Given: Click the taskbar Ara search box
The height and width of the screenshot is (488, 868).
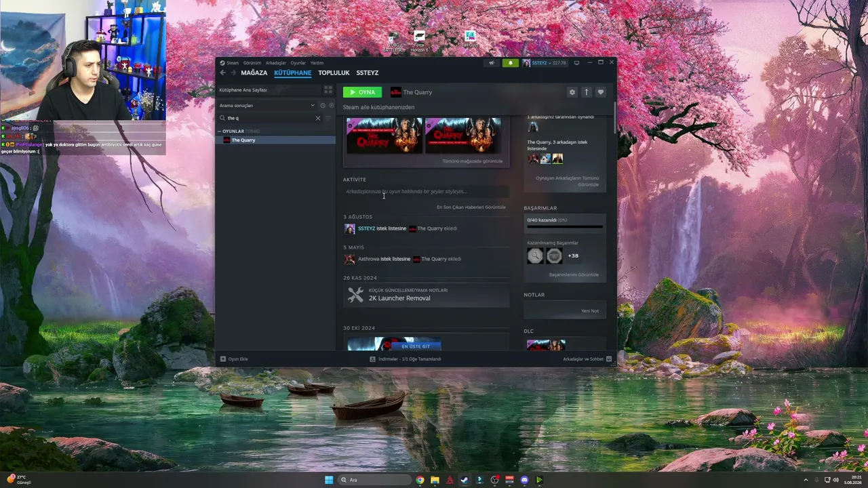Looking at the screenshot, I should point(375,480).
